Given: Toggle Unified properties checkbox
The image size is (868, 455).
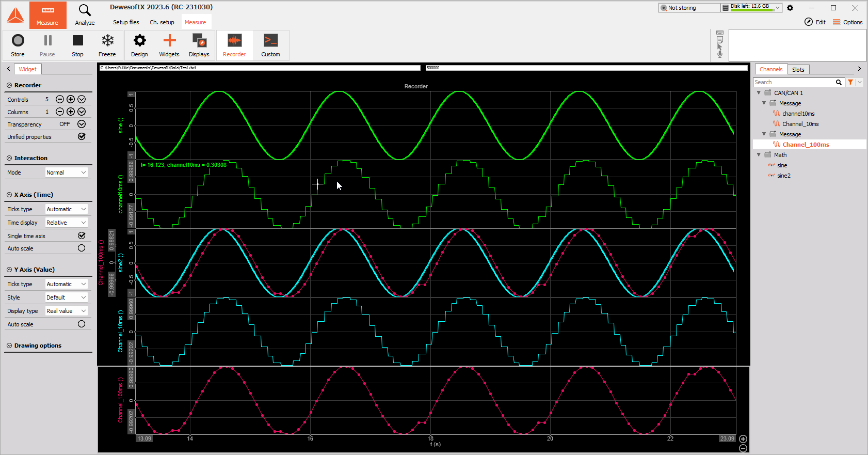Looking at the screenshot, I should coord(82,136).
